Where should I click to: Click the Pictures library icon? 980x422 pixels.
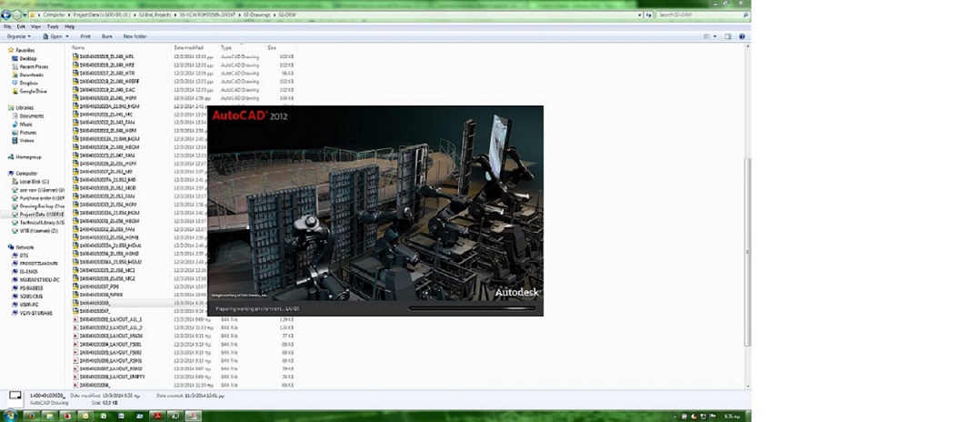click(x=15, y=132)
